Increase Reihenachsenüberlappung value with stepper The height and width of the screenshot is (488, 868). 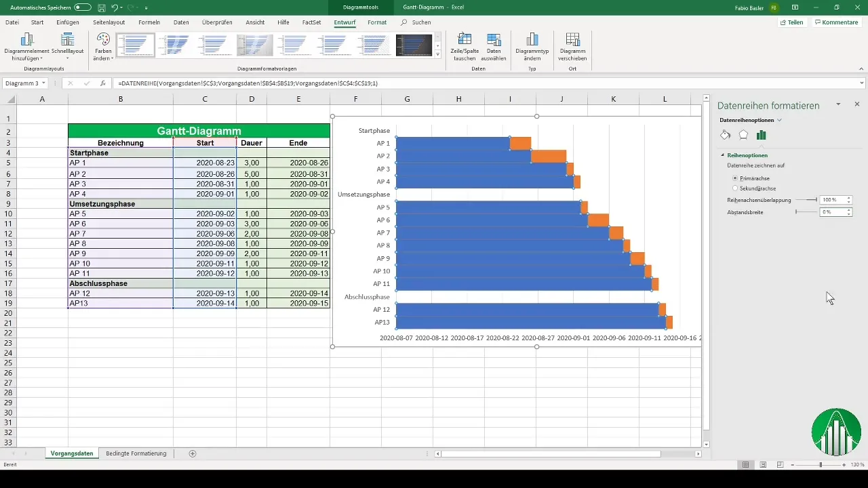(848, 198)
